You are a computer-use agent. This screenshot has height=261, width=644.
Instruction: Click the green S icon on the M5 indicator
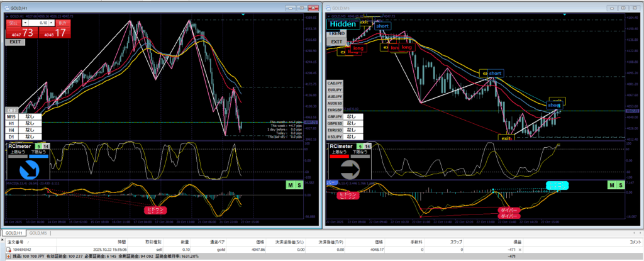tap(621, 185)
